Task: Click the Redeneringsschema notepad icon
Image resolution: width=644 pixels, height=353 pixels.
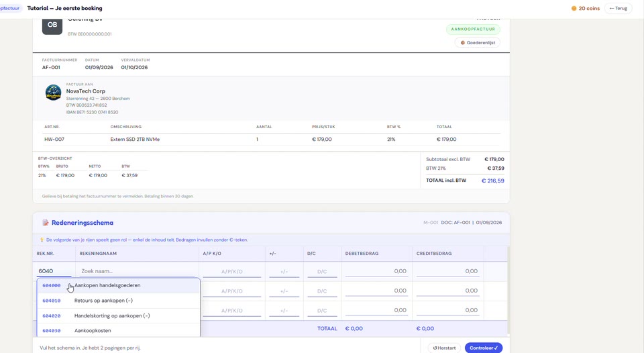Action: [x=46, y=223]
